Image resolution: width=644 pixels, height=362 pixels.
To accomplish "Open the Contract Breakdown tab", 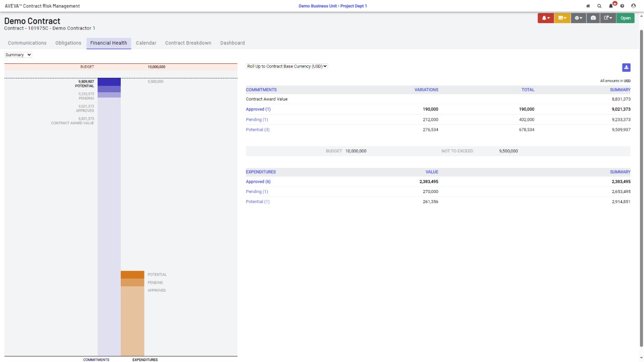I will [188, 43].
